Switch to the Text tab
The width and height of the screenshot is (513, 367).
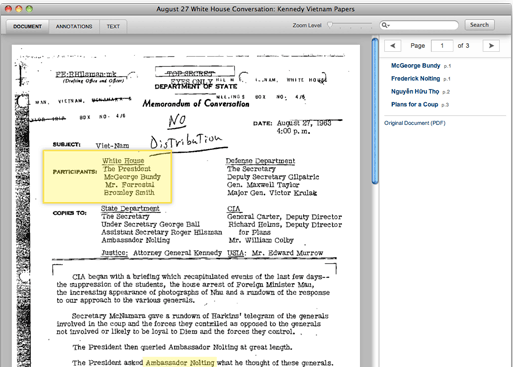113,26
